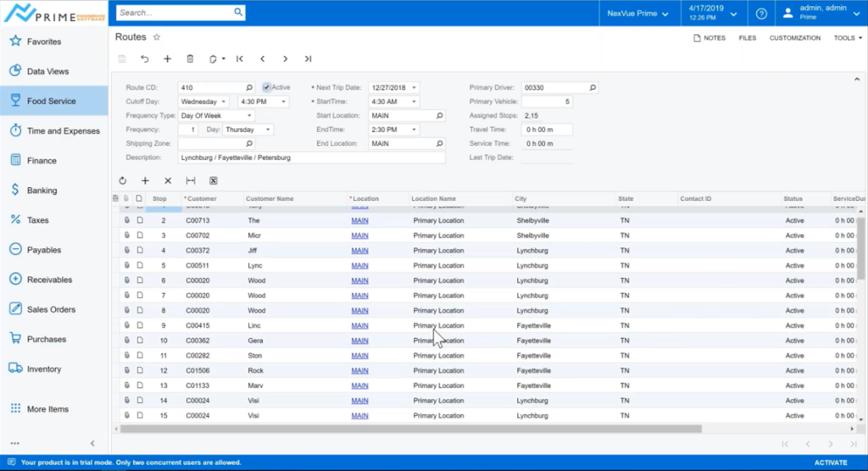
Task: Export stops grid to Excel
Action: point(213,180)
